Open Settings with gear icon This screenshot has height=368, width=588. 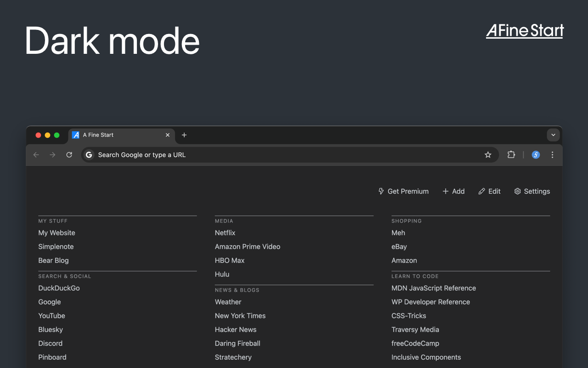pyautogui.click(x=532, y=191)
